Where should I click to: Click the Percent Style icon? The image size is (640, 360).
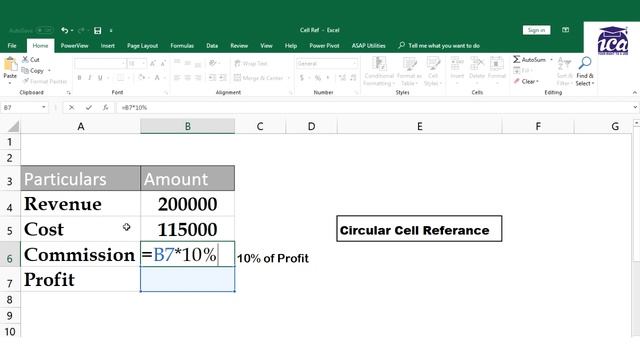coord(318,78)
